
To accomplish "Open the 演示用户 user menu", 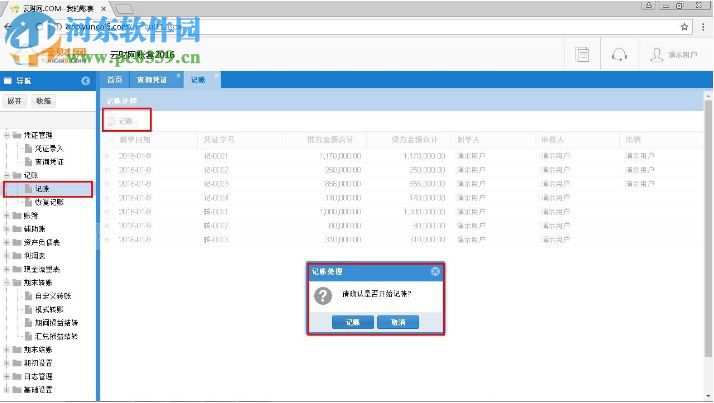I will coord(674,55).
